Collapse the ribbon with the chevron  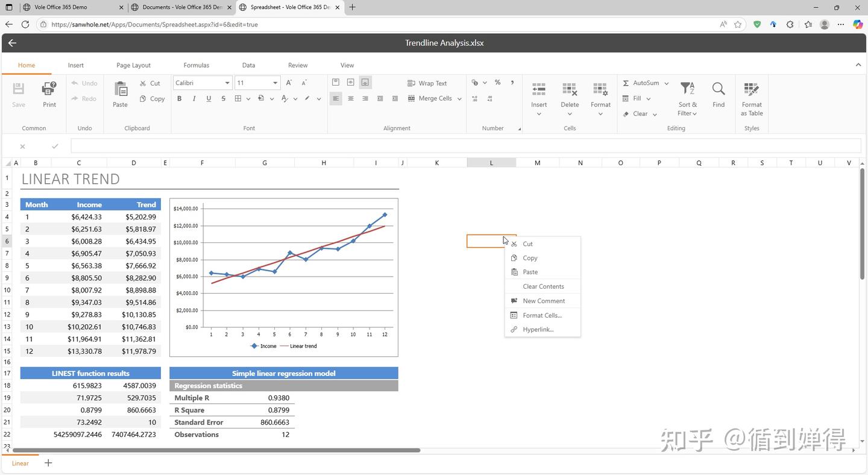(x=858, y=65)
